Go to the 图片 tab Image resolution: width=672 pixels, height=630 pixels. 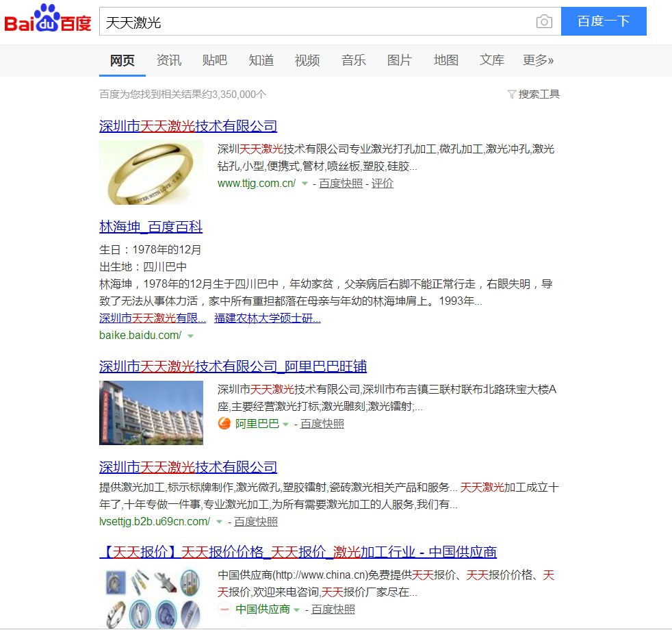[400, 60]
